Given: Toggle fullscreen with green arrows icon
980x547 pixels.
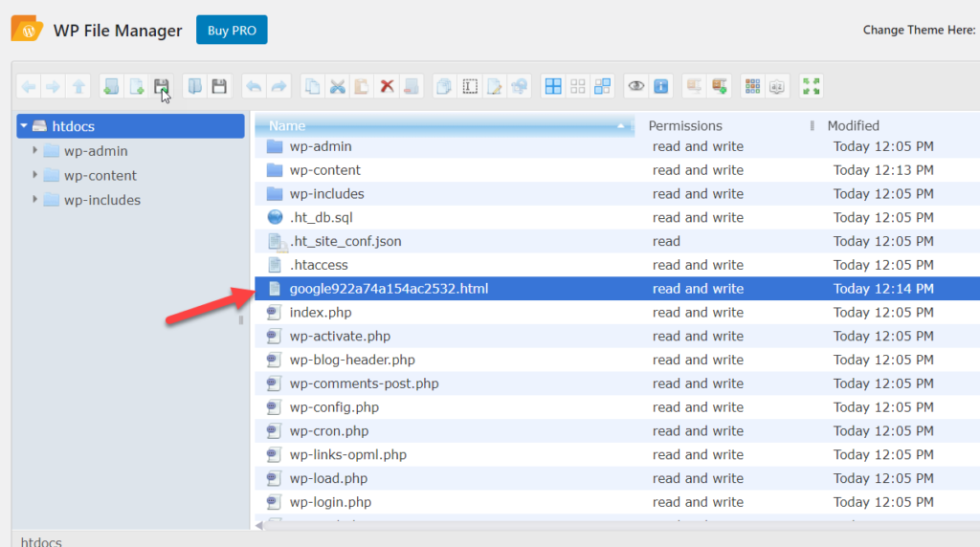Looking at the screenshot, I should (812, 86).
